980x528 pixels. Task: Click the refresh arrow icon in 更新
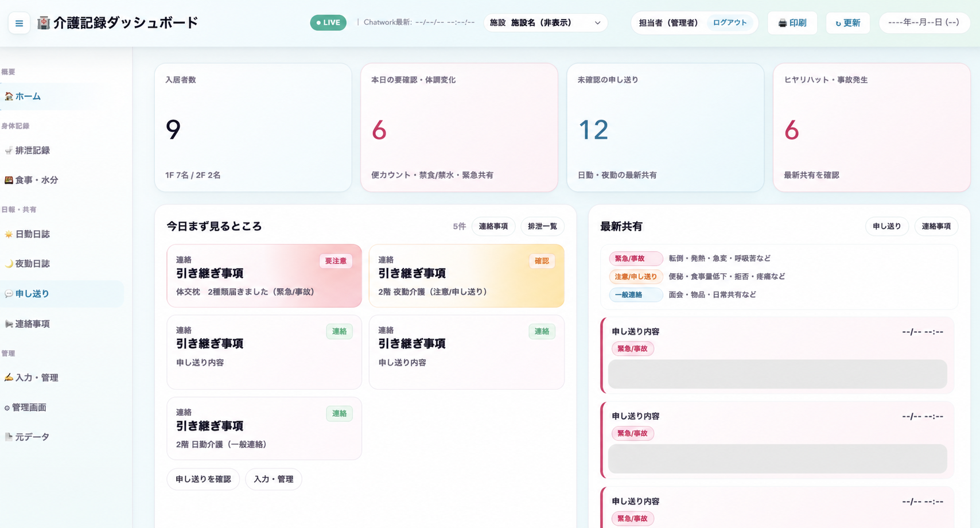[838, 24]
